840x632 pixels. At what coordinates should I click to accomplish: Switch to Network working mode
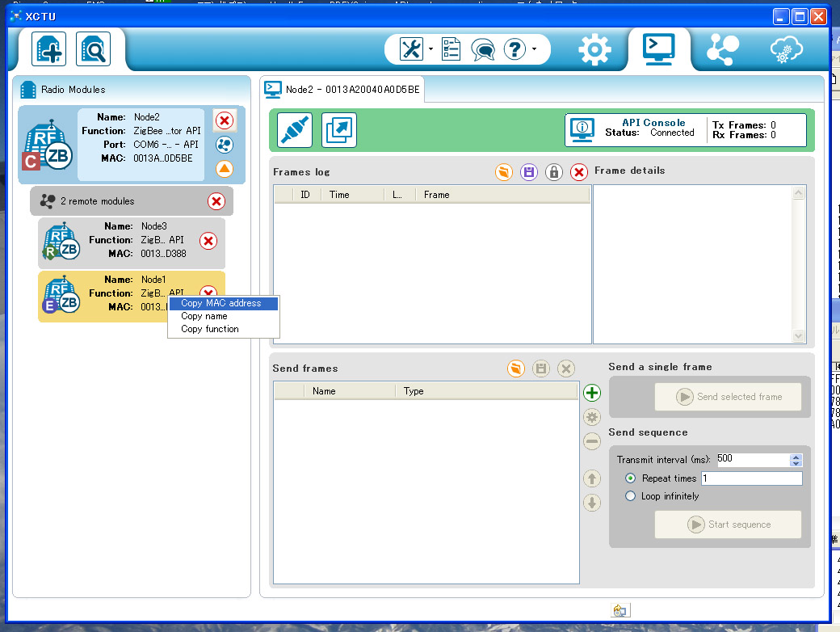[x=723, y=50]
